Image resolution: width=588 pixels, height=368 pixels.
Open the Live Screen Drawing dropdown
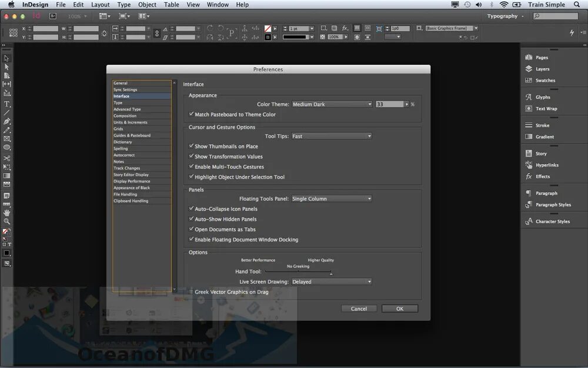(332, 281)
